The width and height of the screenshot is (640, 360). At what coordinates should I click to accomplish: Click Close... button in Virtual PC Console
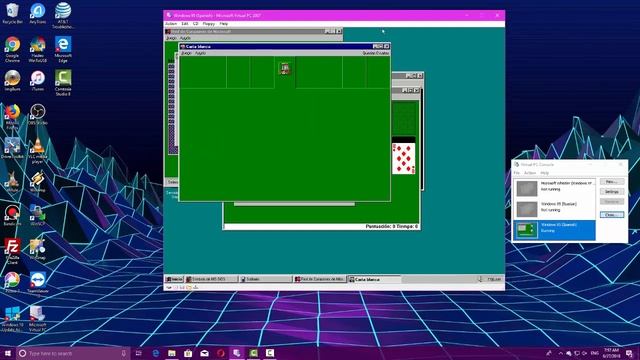click(611, 215)
